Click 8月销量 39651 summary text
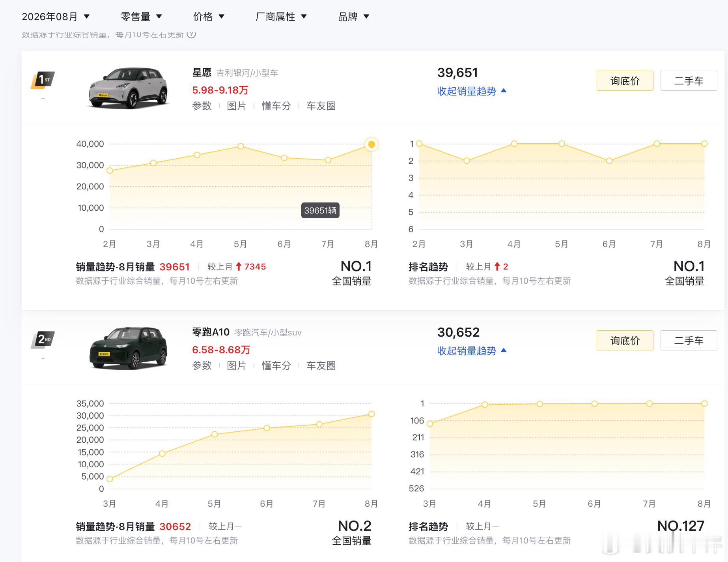Viewport: 728px width, 562px height. point(154,267)
